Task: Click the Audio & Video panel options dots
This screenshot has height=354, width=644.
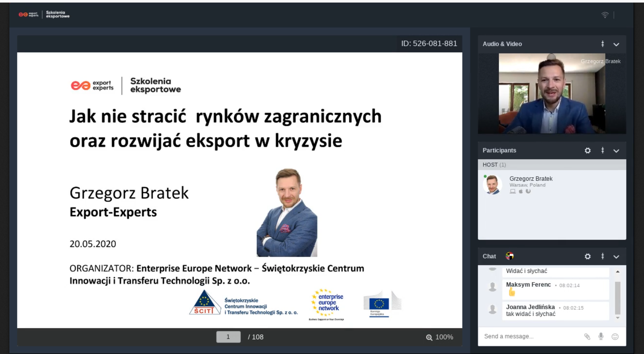Action: pos(602,44)
